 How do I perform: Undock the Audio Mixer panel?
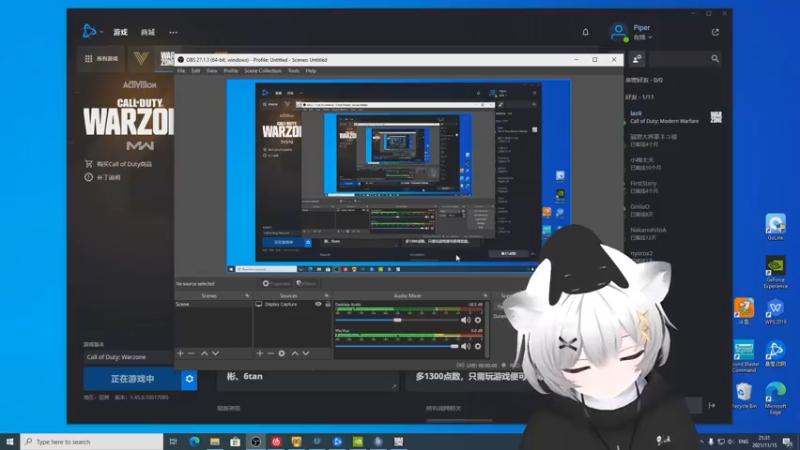point(485,295)
